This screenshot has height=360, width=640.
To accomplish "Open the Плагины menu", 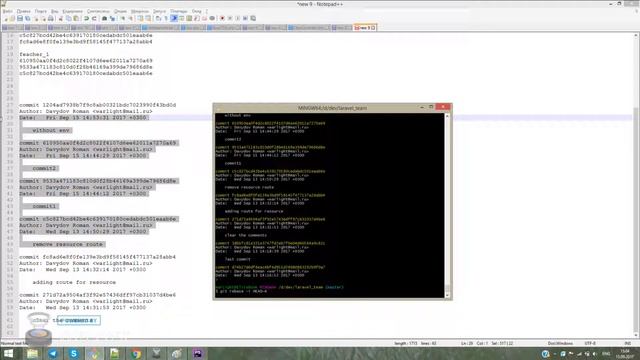I will 178,11.
